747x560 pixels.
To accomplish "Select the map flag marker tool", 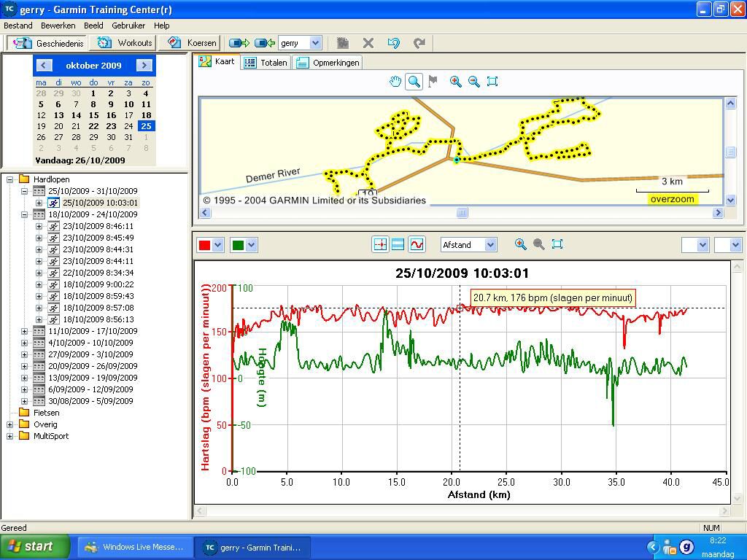I will 433,82.
